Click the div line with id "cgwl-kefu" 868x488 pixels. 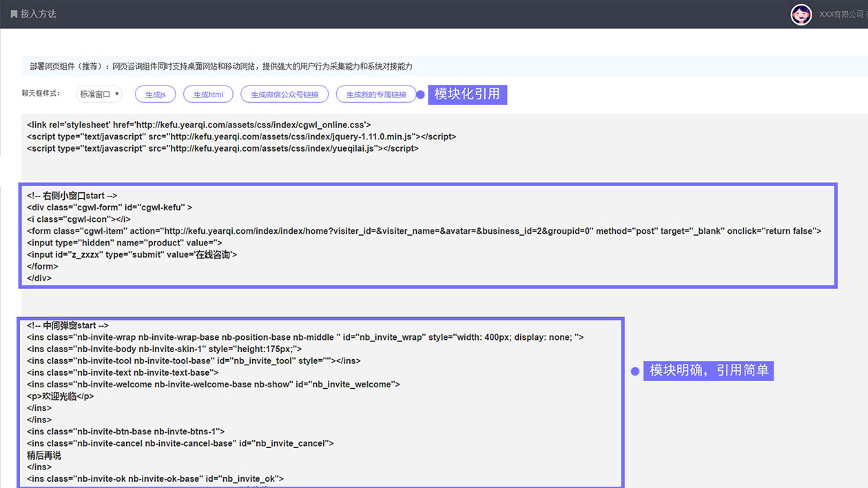click(110, 207)
